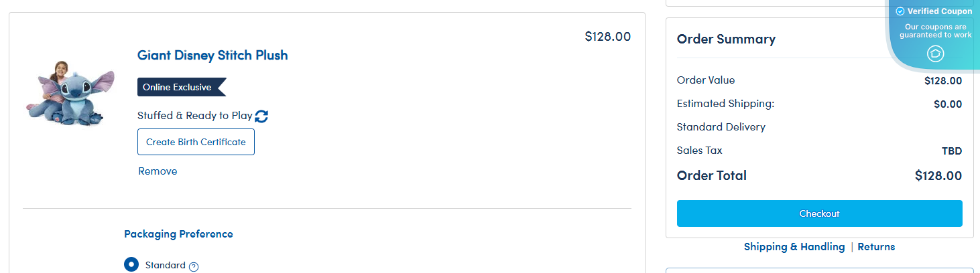
Task: Click the Verified Coupon checkmark icon
Action: [900, 11]
